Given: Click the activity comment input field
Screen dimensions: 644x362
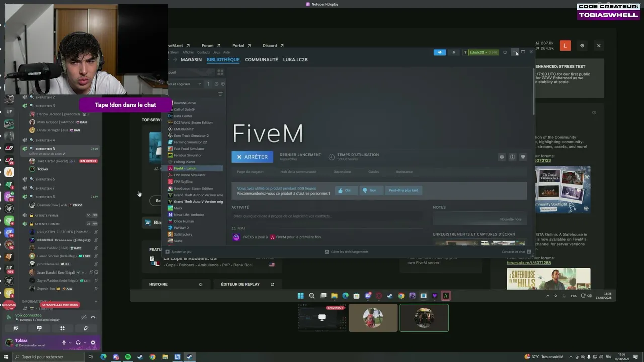Looking at the screenshot, I should [327, 216].
